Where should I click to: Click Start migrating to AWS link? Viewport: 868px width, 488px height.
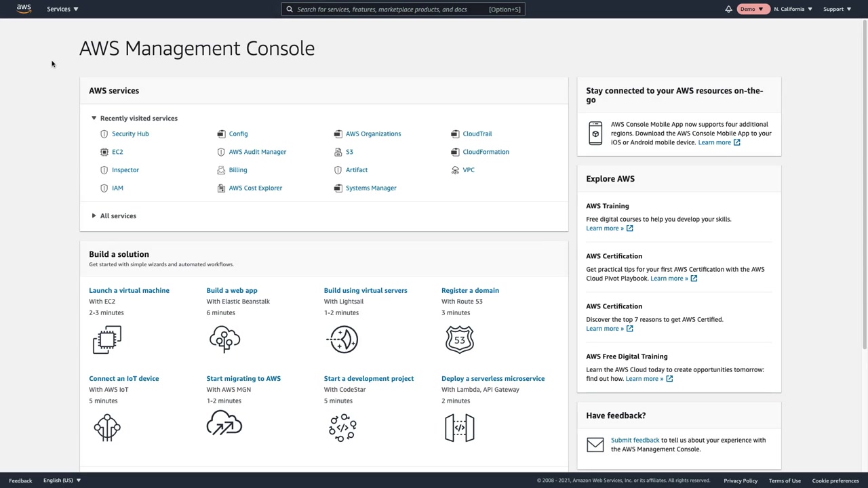coord(243,379)
